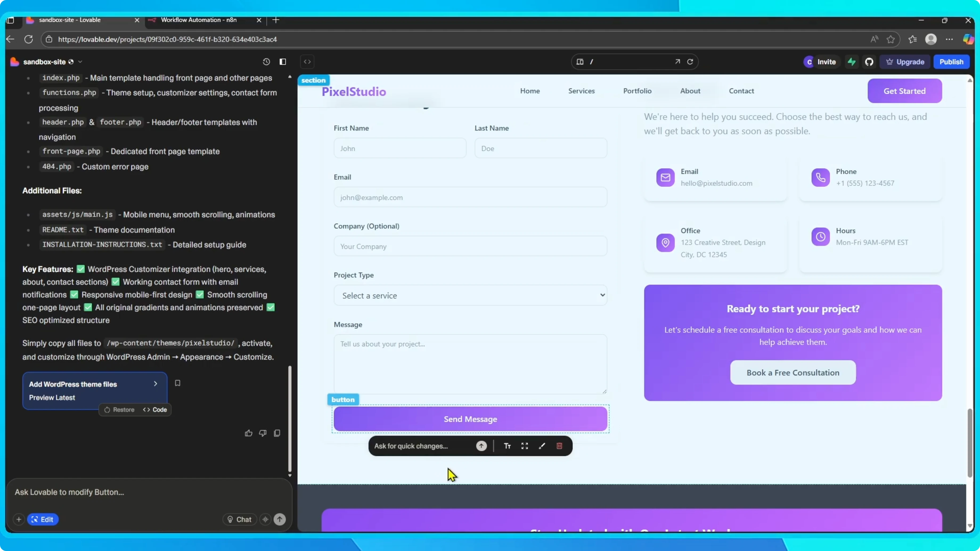Add page to favorites star
Image resolution: width=980 pixels, height=551 pixels.
pyautogui.click(x=891, y=39)
